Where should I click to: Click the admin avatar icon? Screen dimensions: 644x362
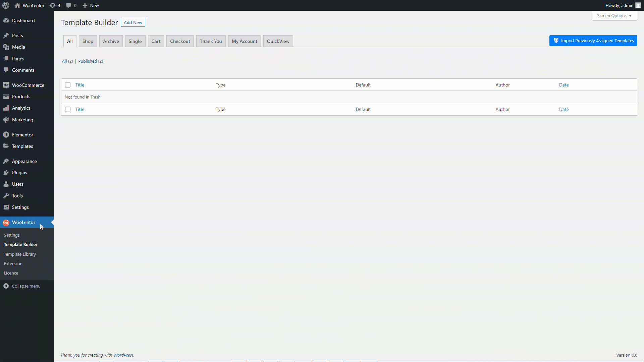(638, 5)
